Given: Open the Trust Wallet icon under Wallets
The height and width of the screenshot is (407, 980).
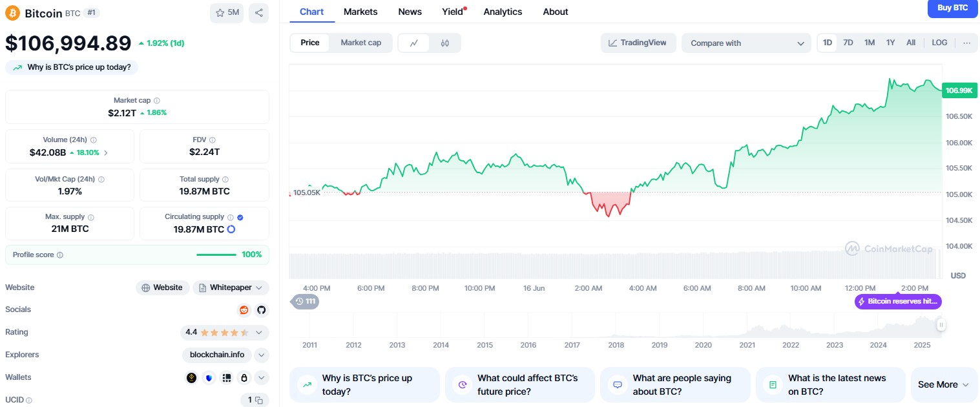Looking at the screenshot, I should [x=209, y=377].
